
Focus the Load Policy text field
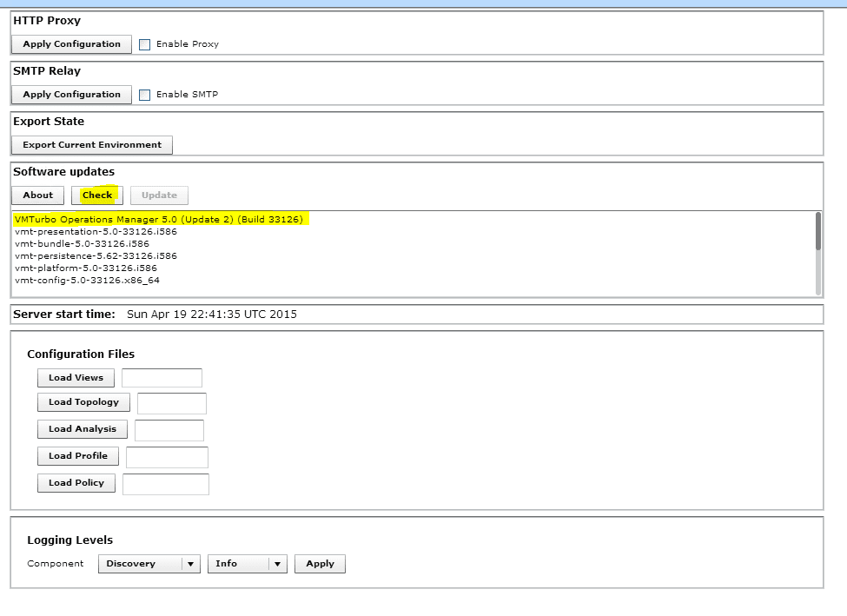pos(166,484)
